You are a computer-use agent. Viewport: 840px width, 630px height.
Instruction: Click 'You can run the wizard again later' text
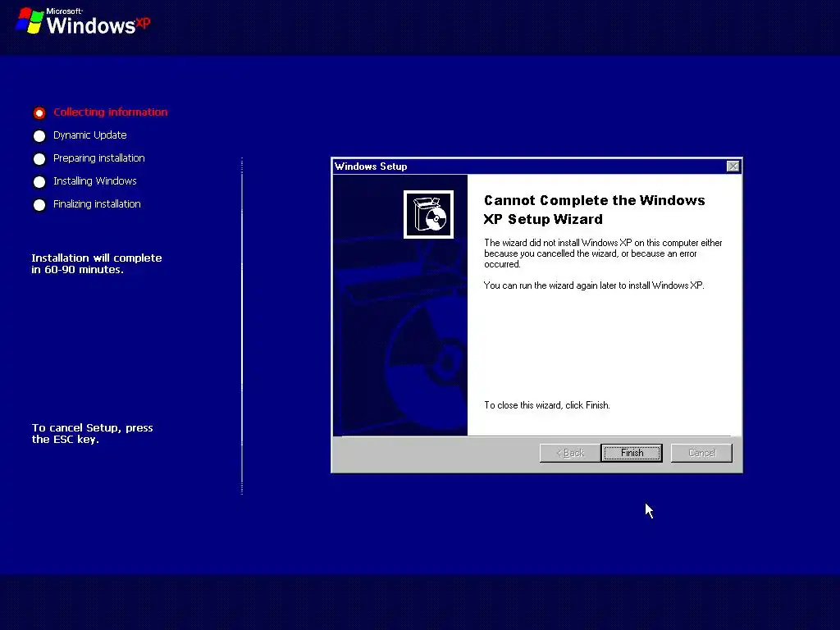click(594, 285)
